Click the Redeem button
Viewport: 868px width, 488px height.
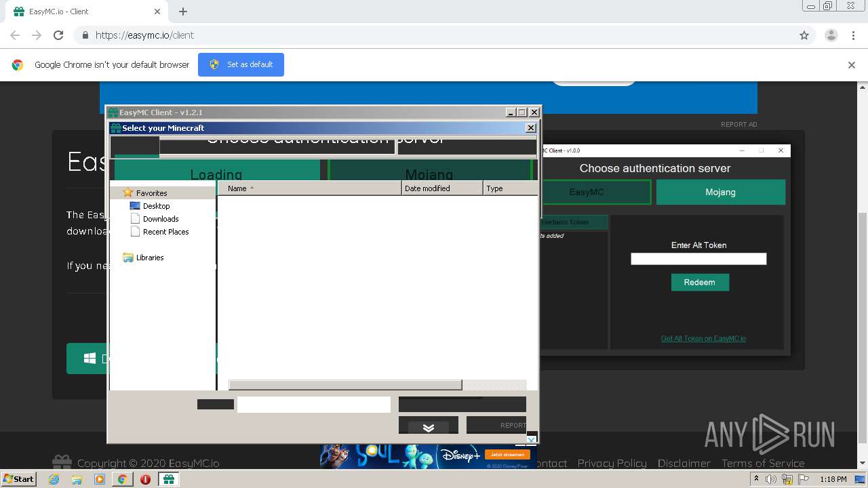700,283
